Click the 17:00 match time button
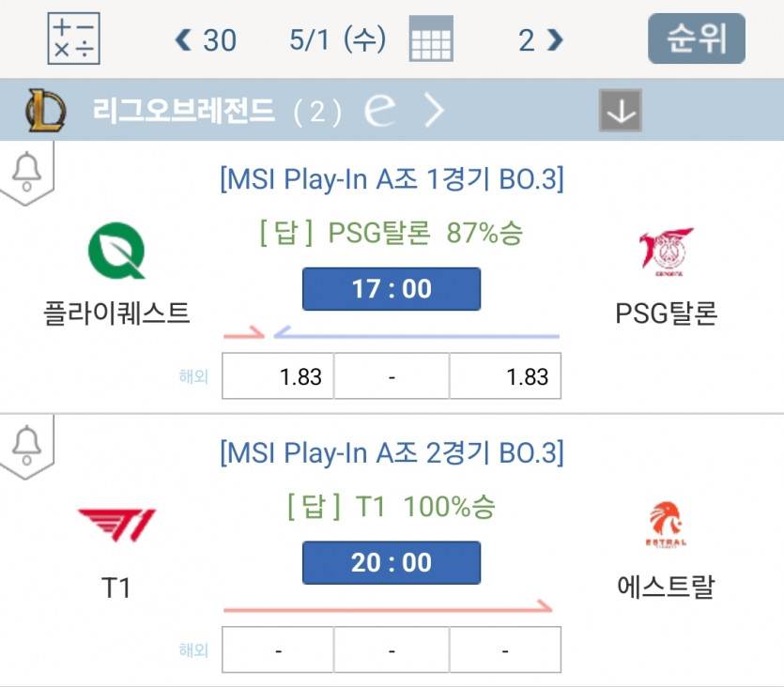The image size is (784, 687). (391, 289)
